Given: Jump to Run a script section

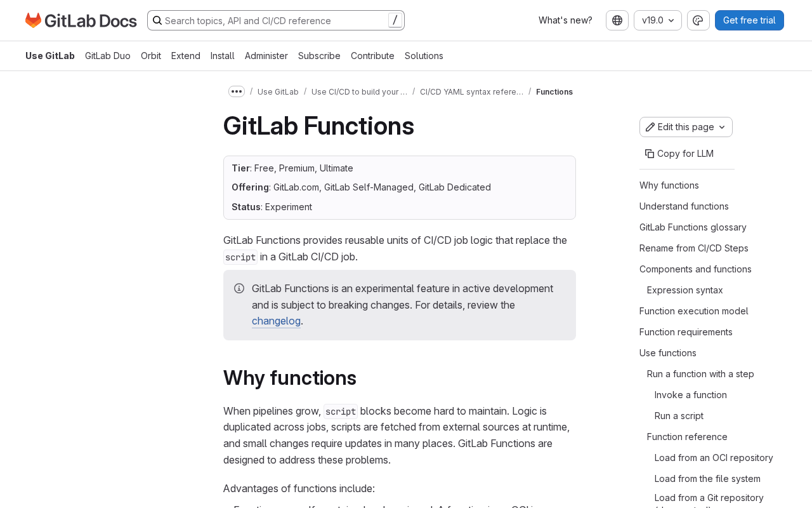Looking at the screenshot, I should pos(679,416).
